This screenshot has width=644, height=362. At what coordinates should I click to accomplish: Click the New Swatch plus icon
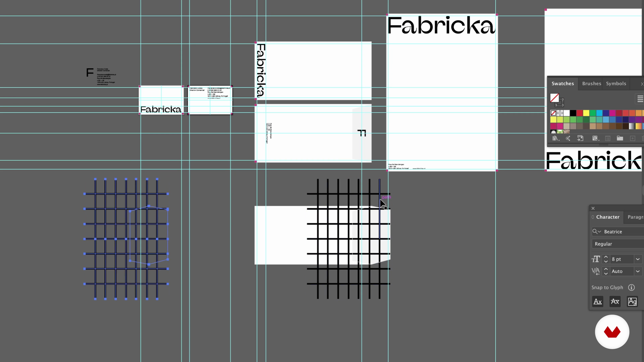tap(632, 138)
